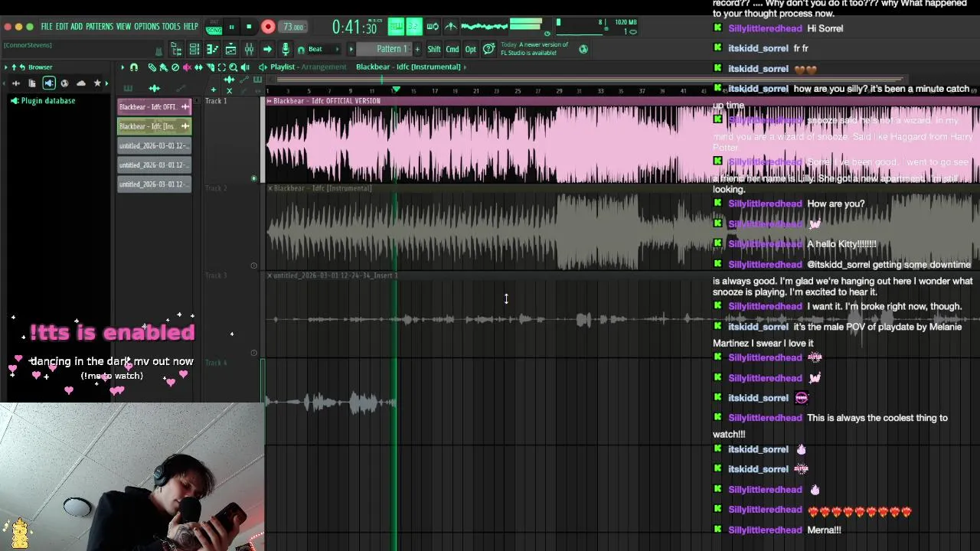The width and height of the screenshot is (980, 551).
Task: Click the Browser up-arrow collapse icon
Action: 14,67
